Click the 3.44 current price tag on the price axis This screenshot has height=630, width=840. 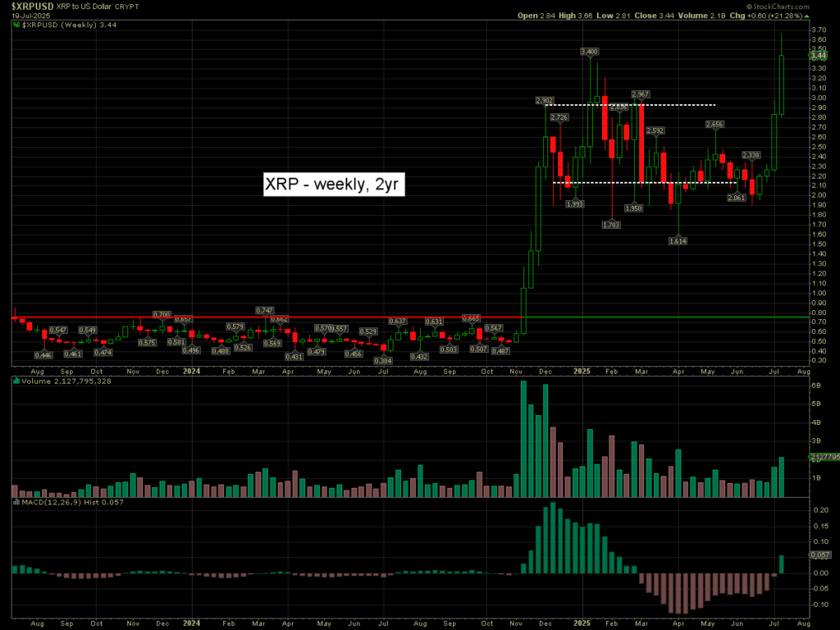[x=818, y=55]
